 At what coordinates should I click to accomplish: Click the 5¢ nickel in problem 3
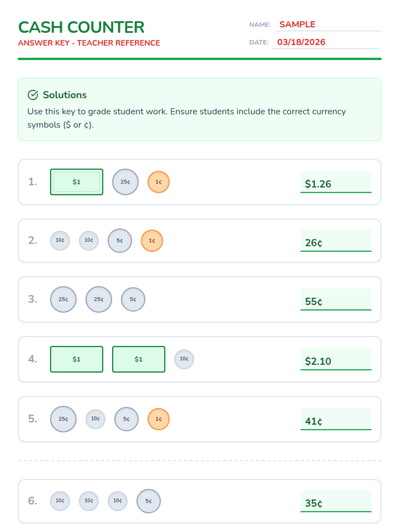click(x=133, y=299)
